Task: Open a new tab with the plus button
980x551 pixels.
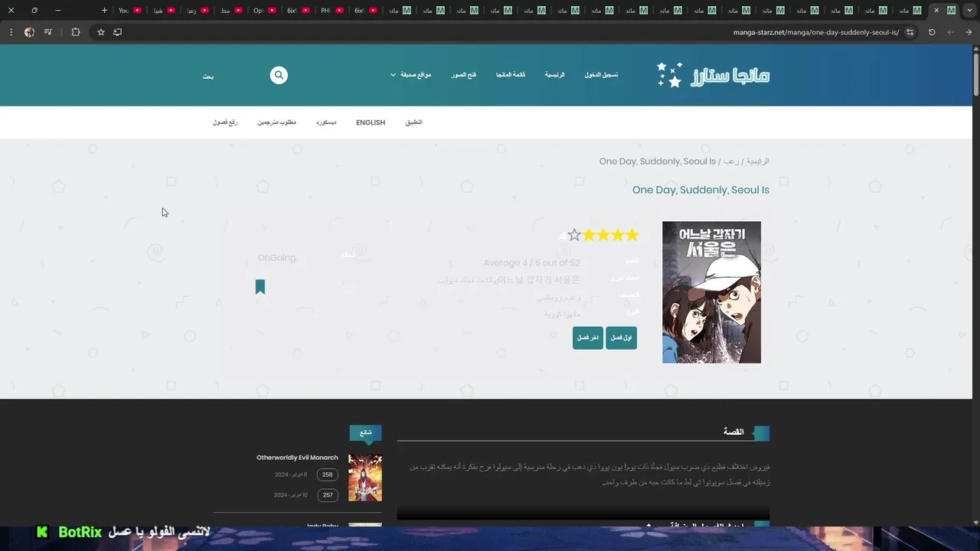Action: 104,11
